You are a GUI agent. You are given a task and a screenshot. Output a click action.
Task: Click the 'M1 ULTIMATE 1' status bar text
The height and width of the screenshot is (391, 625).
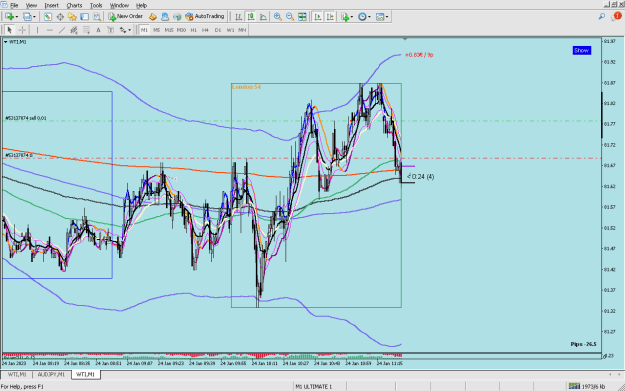[x=314, y=387]
